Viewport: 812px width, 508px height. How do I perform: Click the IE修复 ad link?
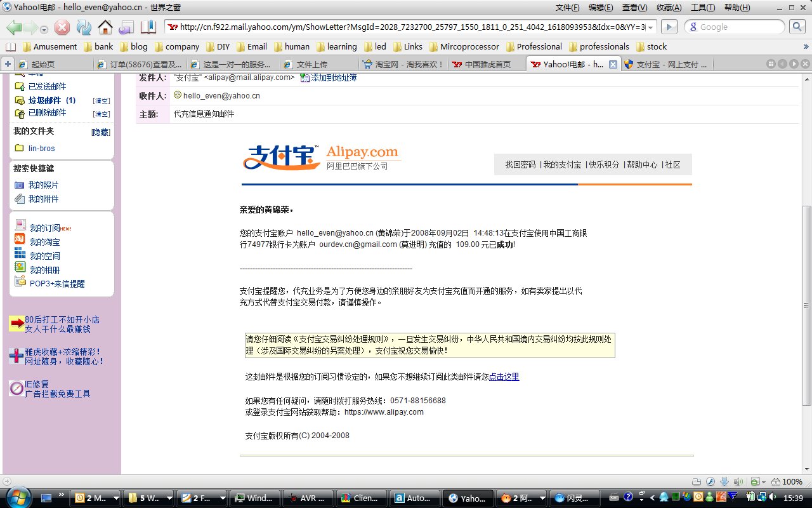37,384
